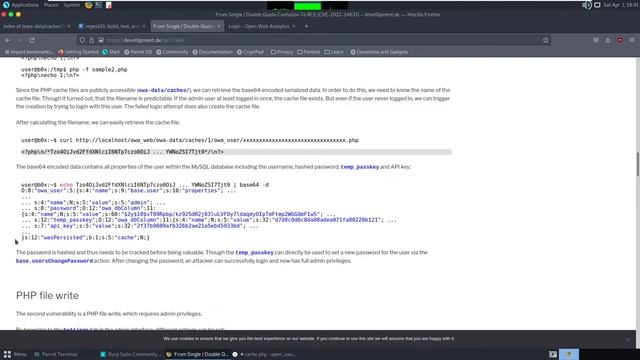Dismiss the cookie notice with the X

pos(628,339)
